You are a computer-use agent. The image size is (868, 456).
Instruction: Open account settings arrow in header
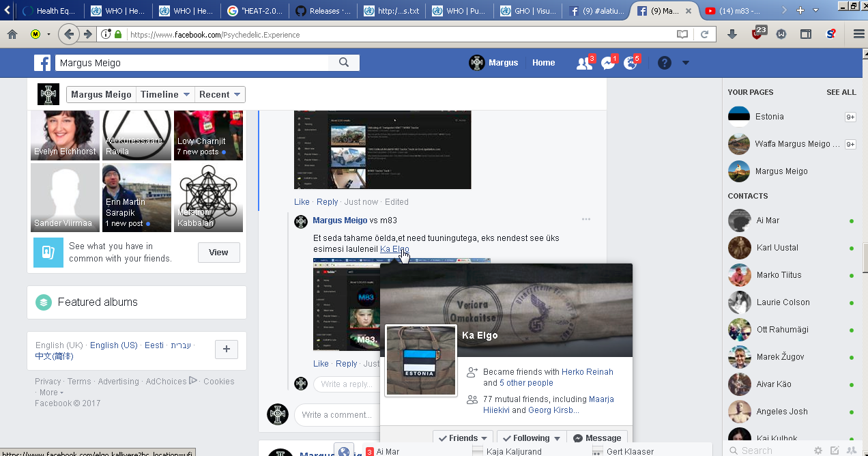tap(686, 63)
